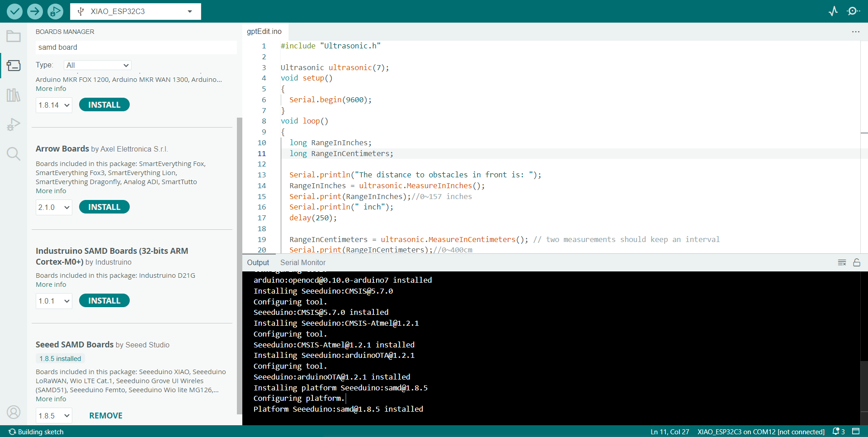Screen dimensions: 868x437
Task: Toggle word wrap in Output panel
Action: click(842, 262)
